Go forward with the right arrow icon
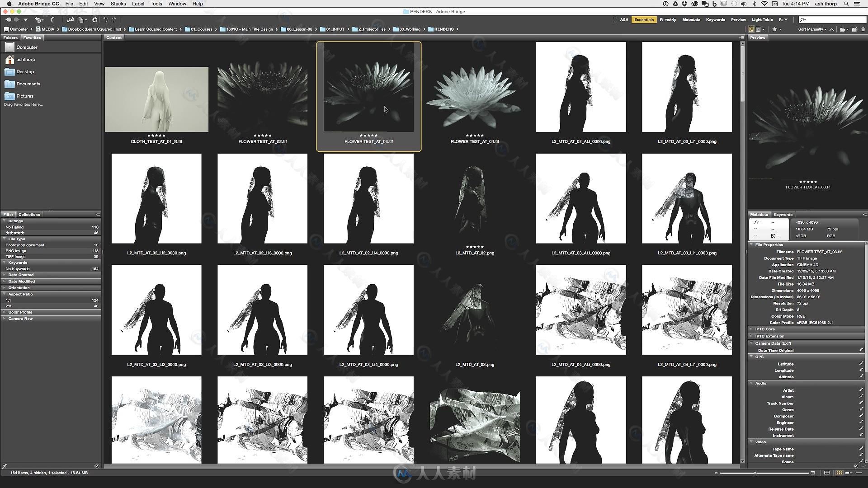 coord(17,19)
